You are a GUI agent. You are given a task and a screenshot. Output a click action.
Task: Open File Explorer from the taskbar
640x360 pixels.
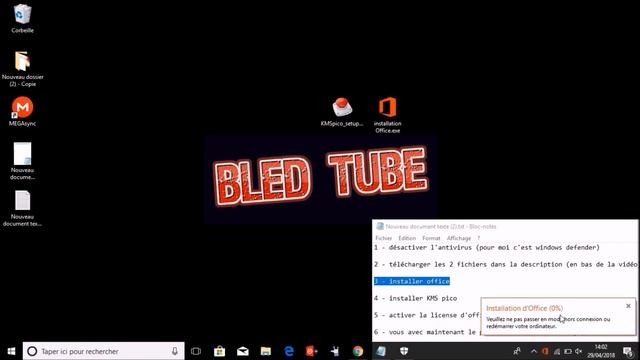point(266,351)
